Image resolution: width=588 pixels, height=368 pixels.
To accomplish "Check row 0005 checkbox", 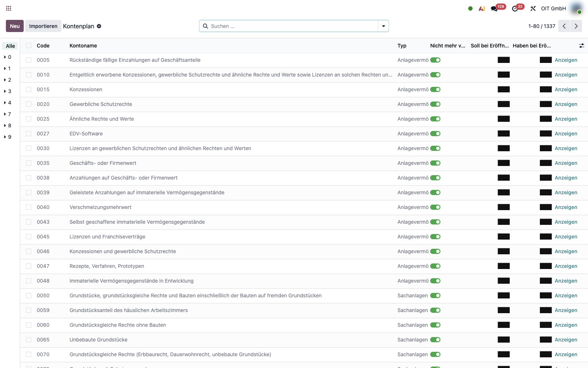I will 29,60.
